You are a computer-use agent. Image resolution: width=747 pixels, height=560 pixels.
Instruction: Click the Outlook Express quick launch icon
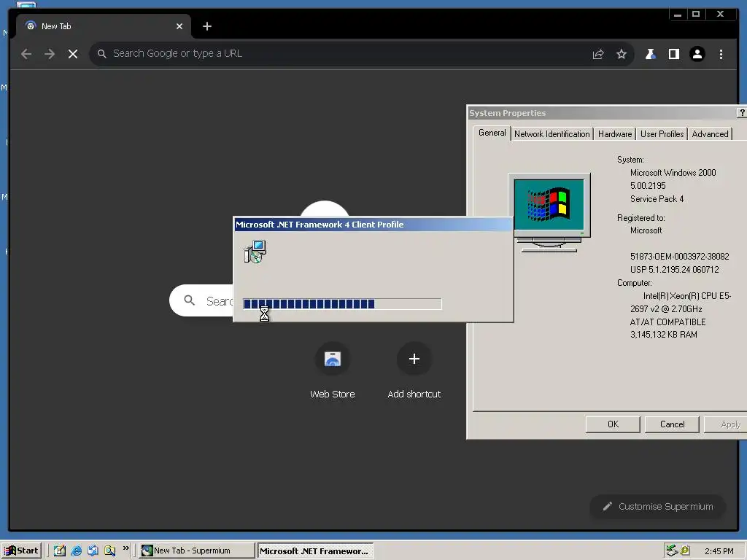(93, 551)
